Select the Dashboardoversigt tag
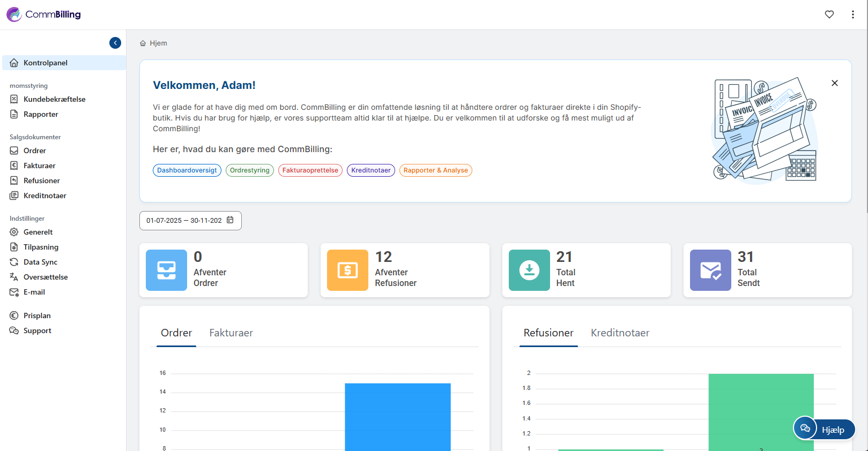 pyautogui.click(x=187, y=170)
